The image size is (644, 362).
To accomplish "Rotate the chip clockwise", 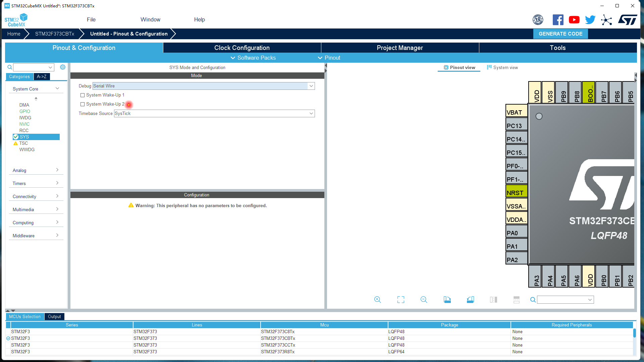I will coord(447,300).
